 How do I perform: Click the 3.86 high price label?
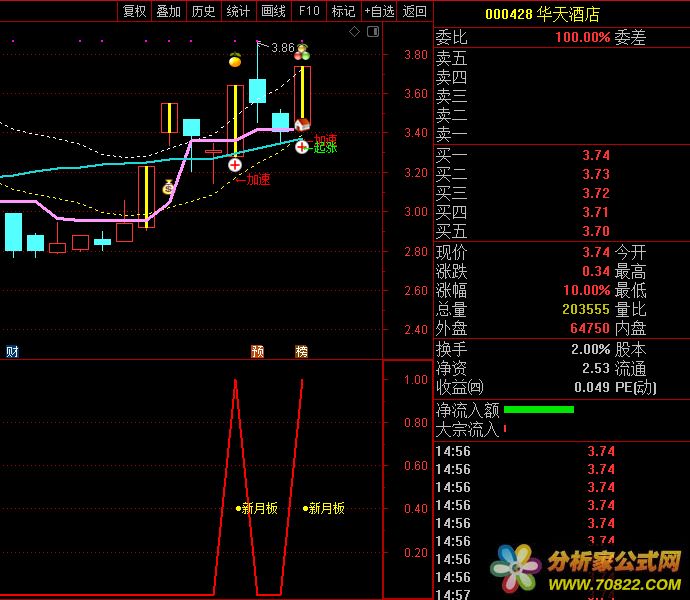[283, 48]
